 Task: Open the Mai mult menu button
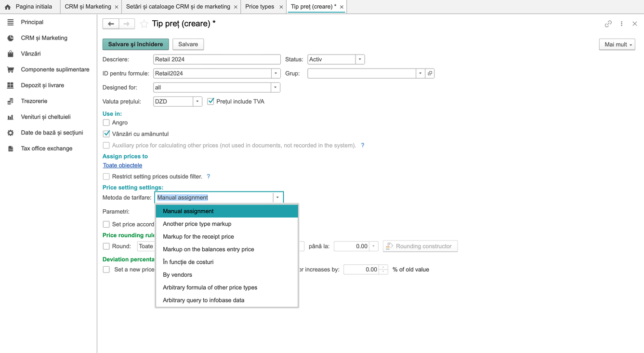(x=617, y=44)
